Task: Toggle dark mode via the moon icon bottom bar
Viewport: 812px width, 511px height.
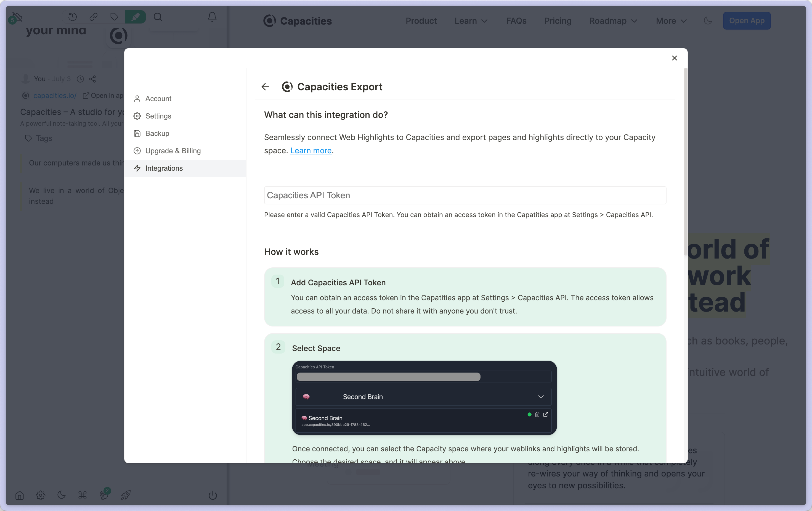Action: (61, 496)
